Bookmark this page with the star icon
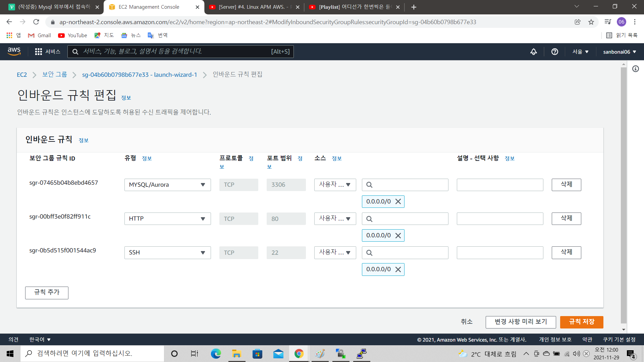The height and width of the screenshot is (362, 644). point(591,22)
